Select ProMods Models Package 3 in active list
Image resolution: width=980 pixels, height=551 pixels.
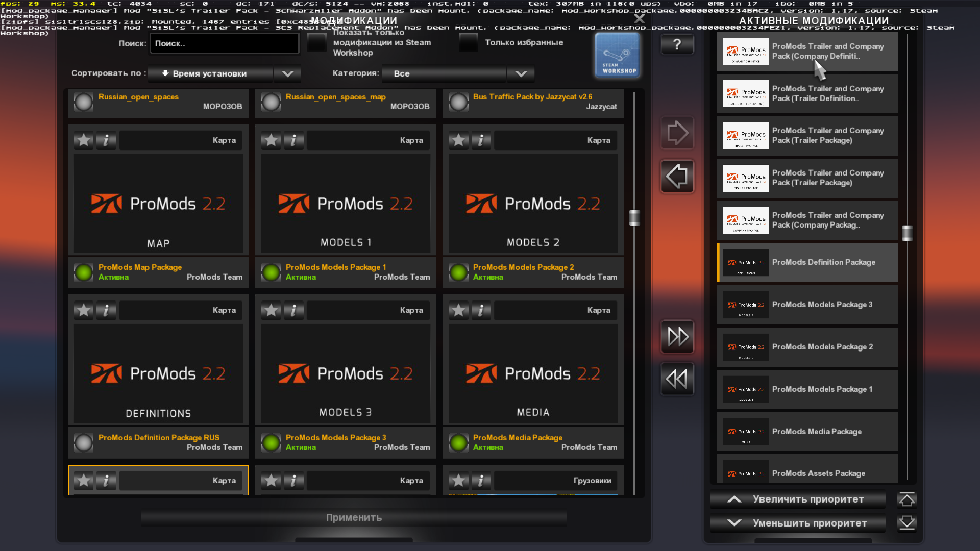807,305
